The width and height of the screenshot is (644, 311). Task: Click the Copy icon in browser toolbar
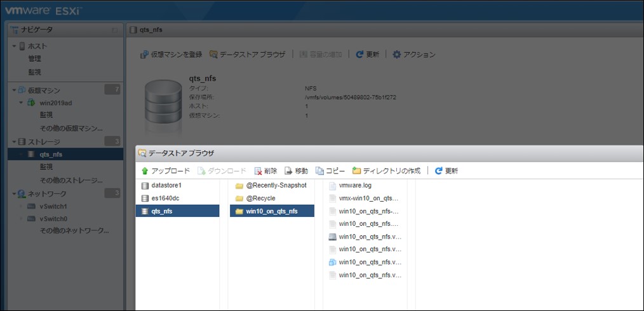pos(320,171)
